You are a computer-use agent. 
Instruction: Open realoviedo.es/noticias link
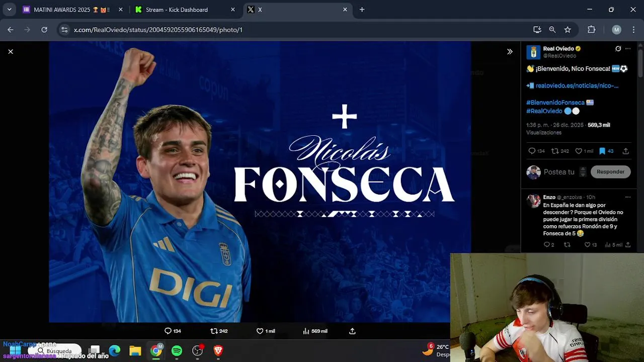577,85
